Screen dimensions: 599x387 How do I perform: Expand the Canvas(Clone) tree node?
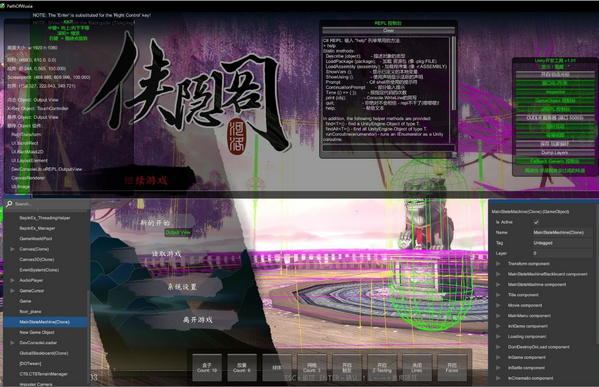tap(13, 249)
